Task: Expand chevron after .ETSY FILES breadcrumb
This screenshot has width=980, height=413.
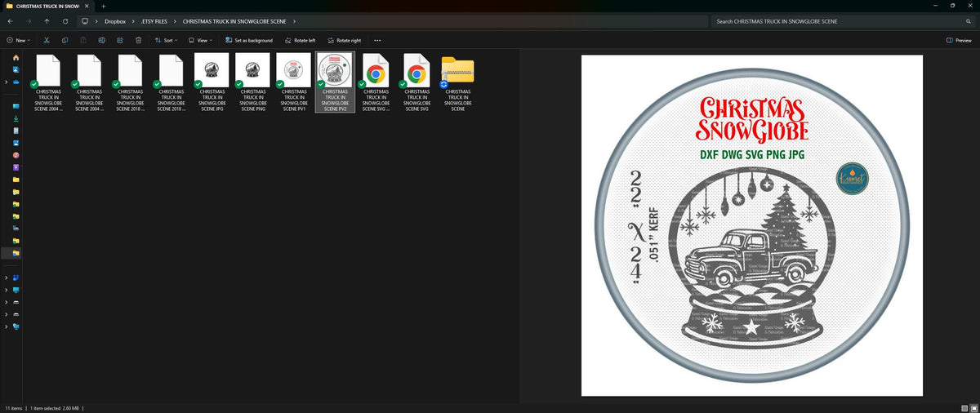Action: click(175, 21)
